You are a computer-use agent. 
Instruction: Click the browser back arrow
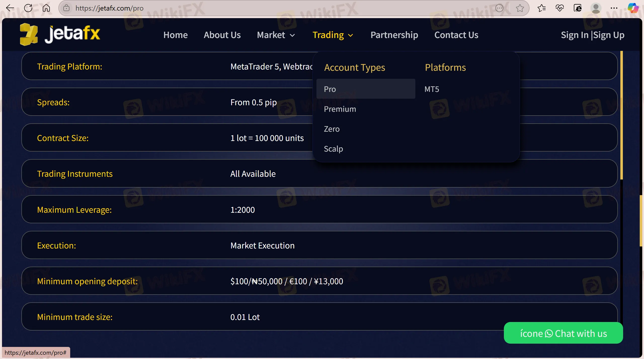pyautogui.click(x=10, y=8)
